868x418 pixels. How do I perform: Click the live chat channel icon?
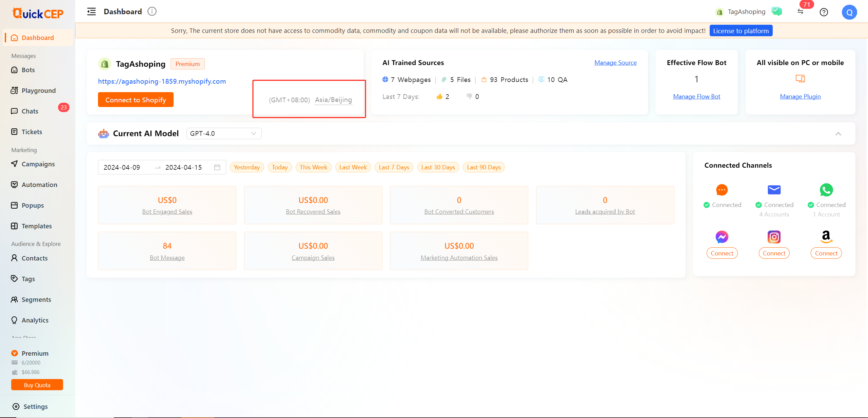pos(722,190)
